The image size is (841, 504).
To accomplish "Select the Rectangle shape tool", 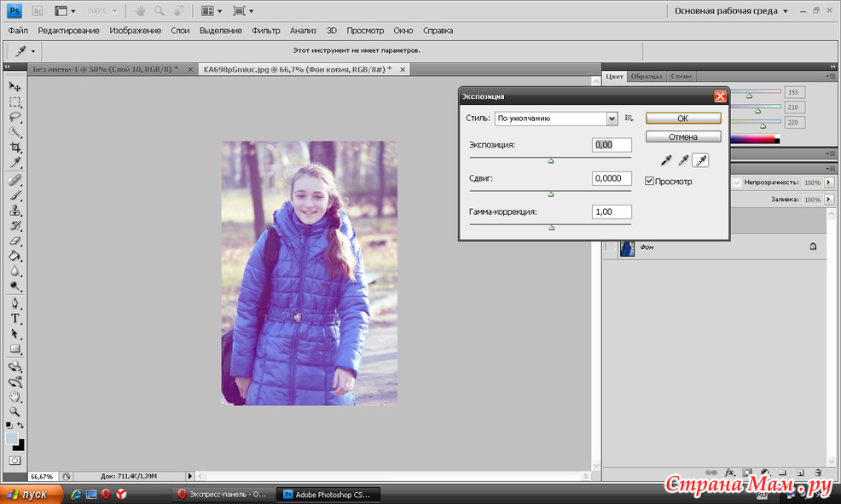I will [14, 349].
